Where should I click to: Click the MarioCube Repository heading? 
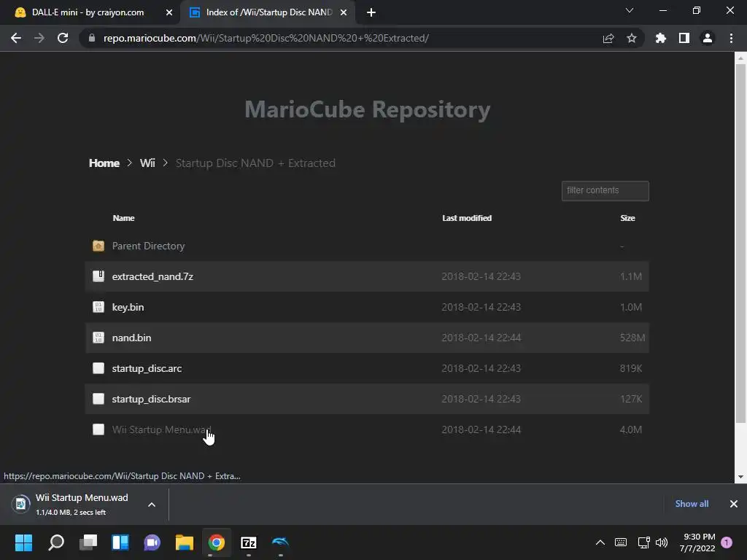click(368, 109)
